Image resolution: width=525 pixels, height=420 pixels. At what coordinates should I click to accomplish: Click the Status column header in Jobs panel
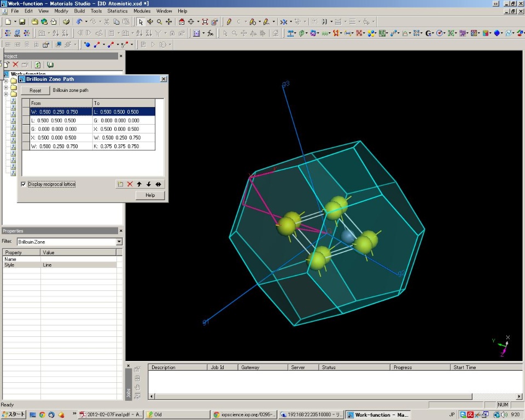tap(354, 367)
